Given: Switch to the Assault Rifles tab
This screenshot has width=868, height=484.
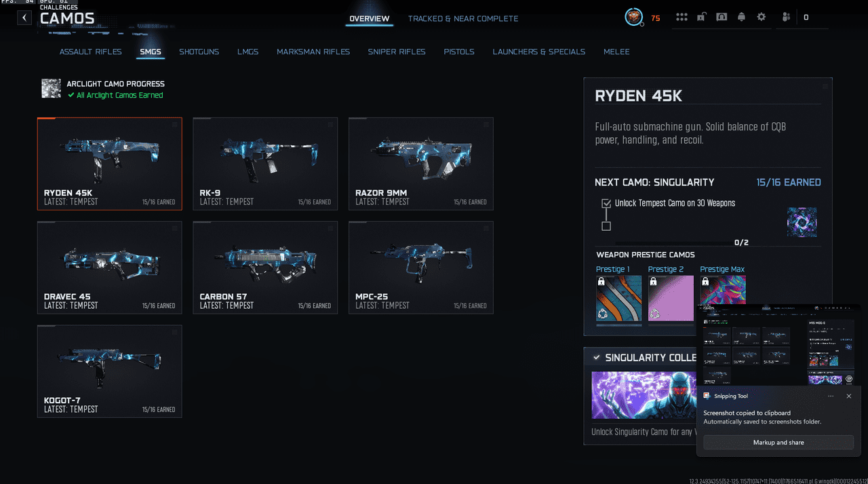Looking at the screenshot, I should 90,52.
